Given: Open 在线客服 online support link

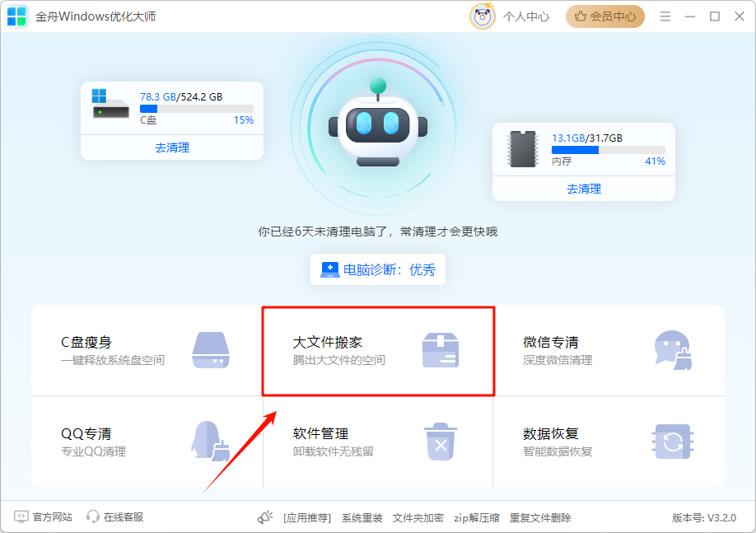Looking at the screenshot, I should click(x=124, y=517).
